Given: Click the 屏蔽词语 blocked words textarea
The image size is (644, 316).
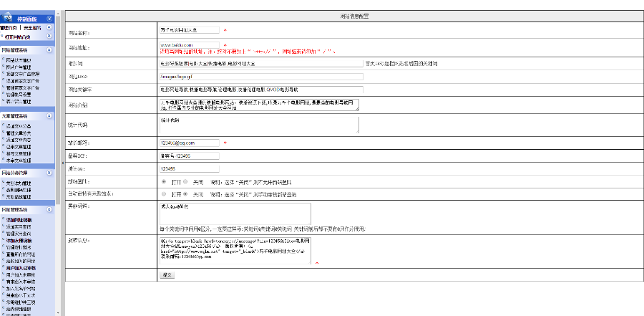Looking at the screenshot, I should point(235,214).
